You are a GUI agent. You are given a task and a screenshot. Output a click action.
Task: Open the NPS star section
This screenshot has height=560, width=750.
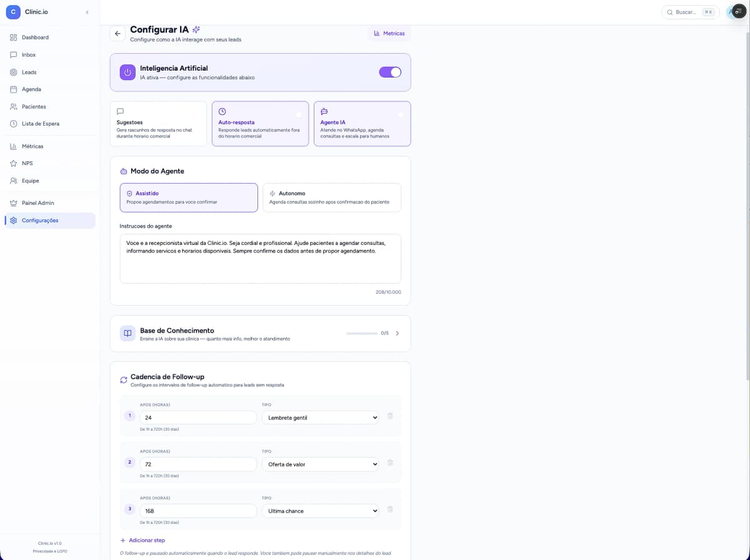pos(27,163)
